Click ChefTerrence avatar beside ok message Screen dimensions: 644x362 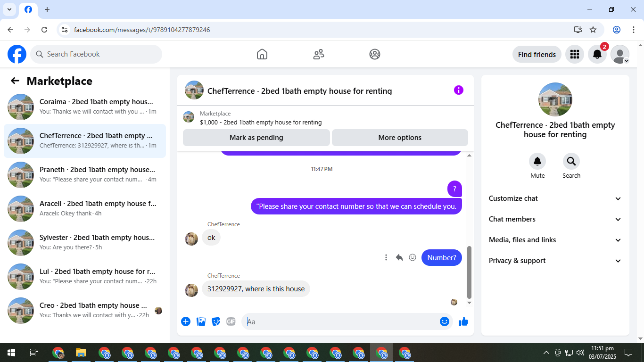[x=191, y=239]
